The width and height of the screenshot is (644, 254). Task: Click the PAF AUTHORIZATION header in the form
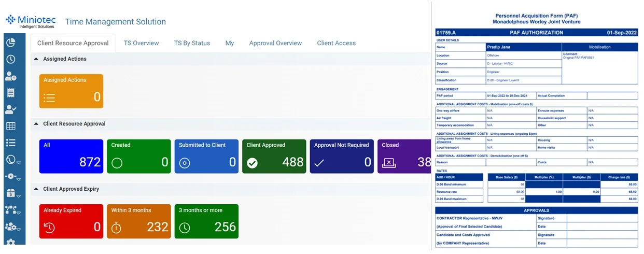click(x=537, y=33)
